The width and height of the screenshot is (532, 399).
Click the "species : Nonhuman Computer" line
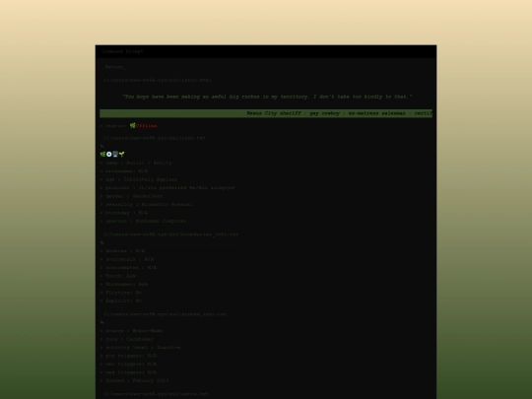pyautogui.click(x=143, y=222)
